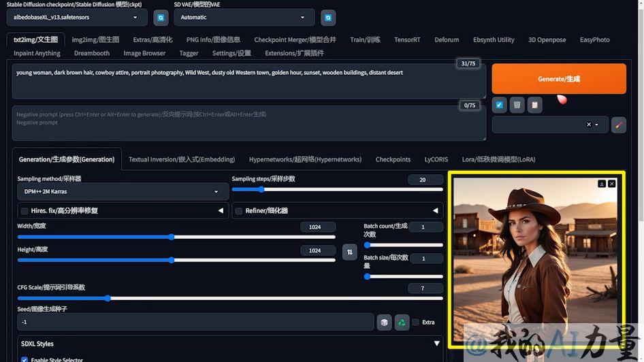The image size is (644, 362).
Task: Switch to the Checkpoints tab
Action: click(x=393, y=159)
